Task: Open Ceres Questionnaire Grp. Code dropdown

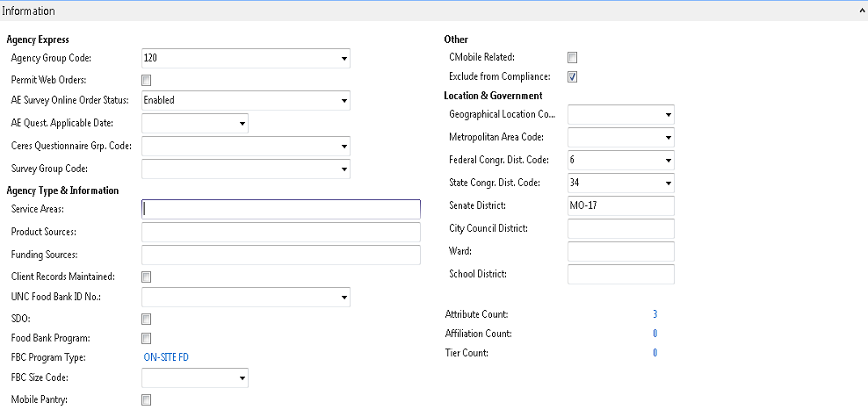Action: point(344,147)
